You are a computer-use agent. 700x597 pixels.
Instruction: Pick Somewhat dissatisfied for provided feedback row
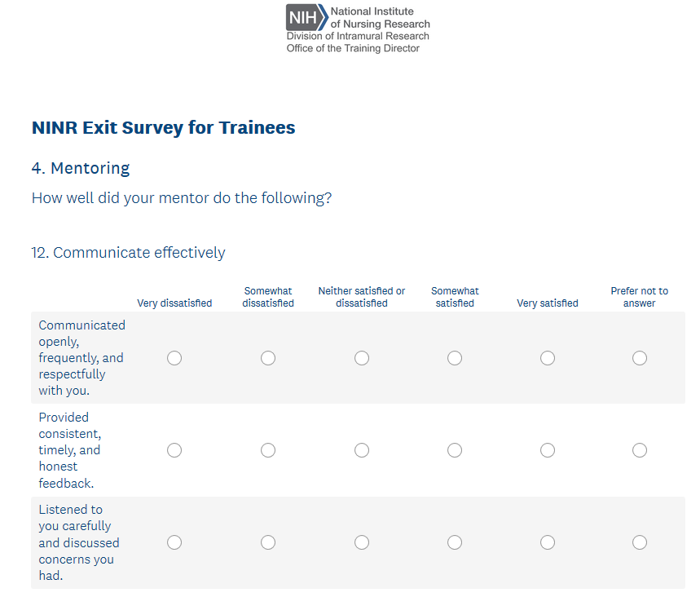point(268,450)
